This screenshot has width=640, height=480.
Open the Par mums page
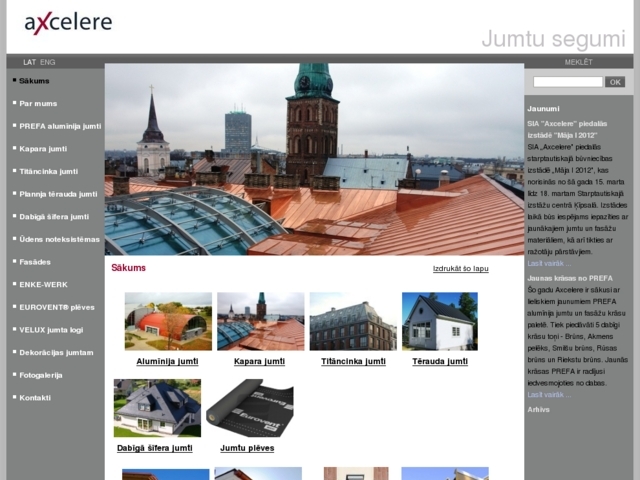click(38, 104)
